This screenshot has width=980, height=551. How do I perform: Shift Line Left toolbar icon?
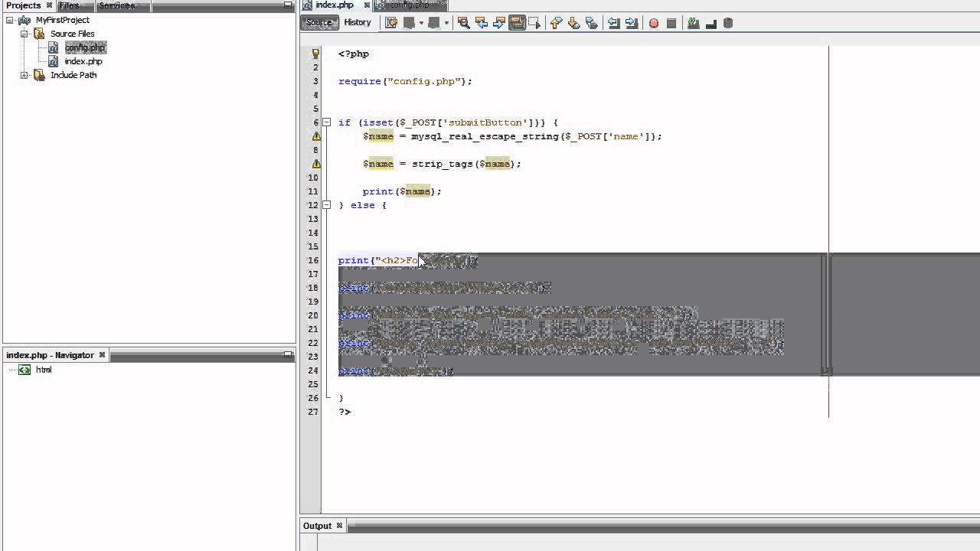(613, 23)
